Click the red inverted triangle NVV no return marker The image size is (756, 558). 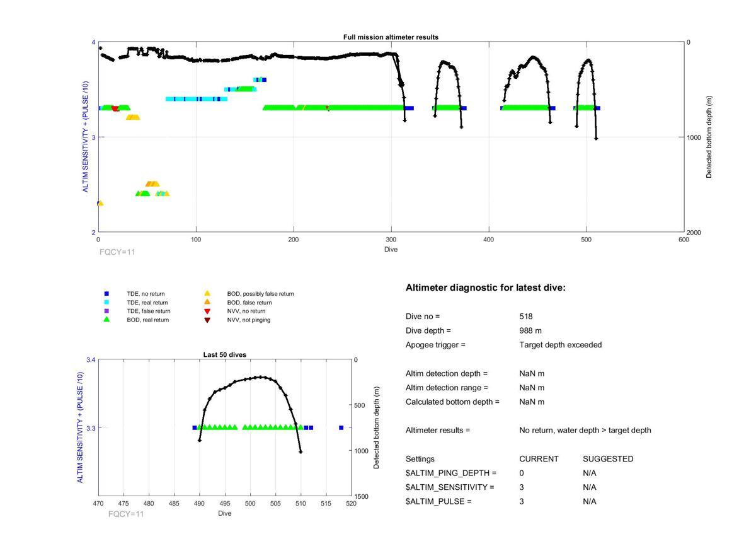pos(207,311)
